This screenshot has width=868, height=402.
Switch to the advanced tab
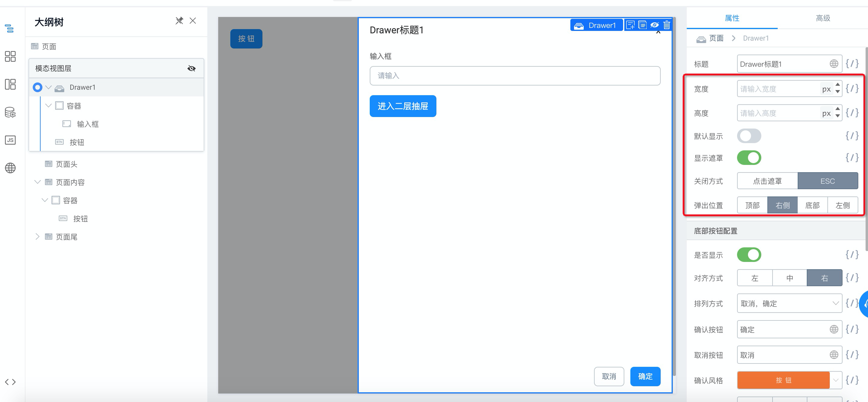823,18
